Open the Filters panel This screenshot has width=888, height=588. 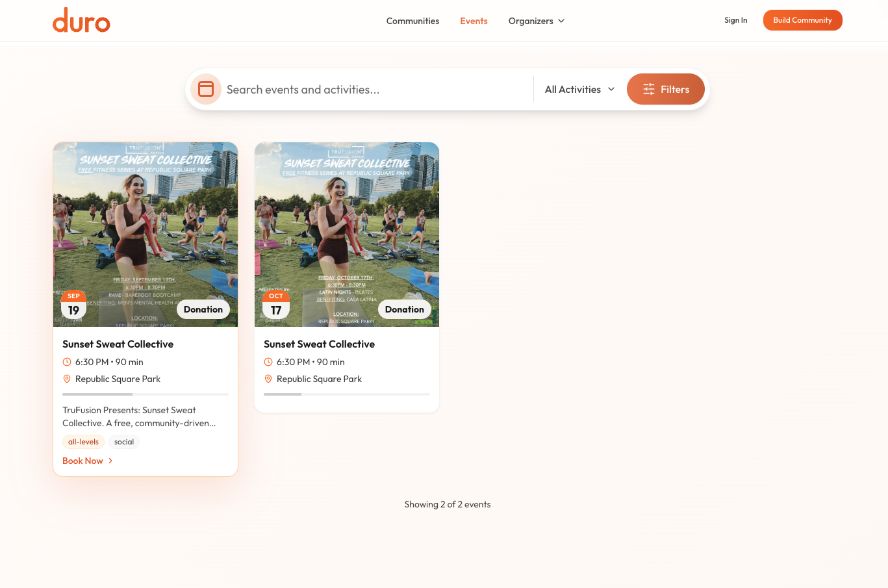click(665, 89)
